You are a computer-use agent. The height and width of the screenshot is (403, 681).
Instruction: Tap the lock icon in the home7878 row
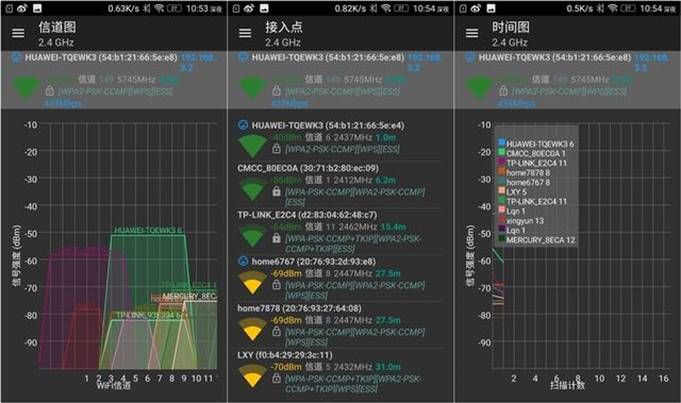[x=276, y=331]
